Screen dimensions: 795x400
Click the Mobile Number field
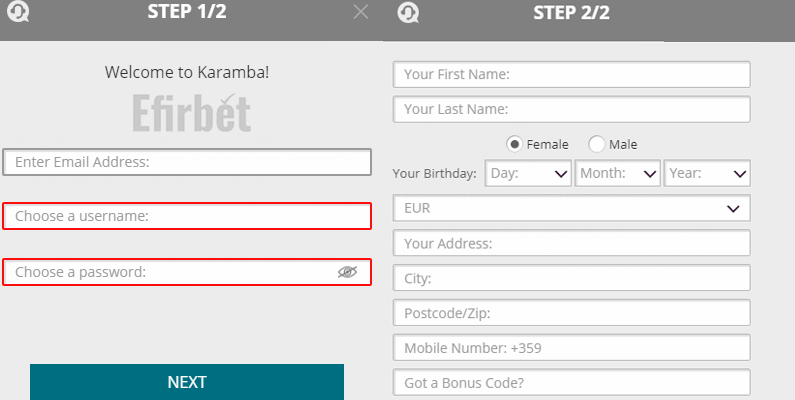click(571, 348)
